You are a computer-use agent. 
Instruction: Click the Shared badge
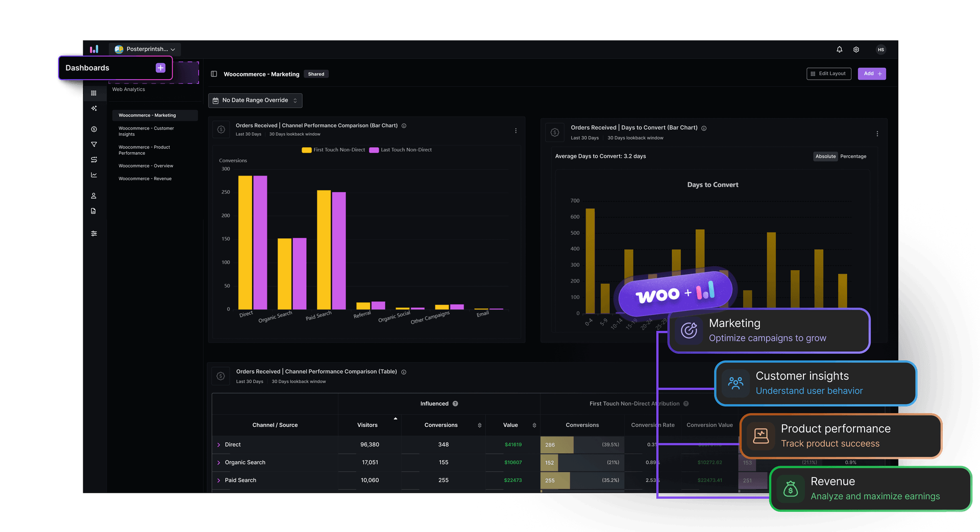click(x=316, y=75)
